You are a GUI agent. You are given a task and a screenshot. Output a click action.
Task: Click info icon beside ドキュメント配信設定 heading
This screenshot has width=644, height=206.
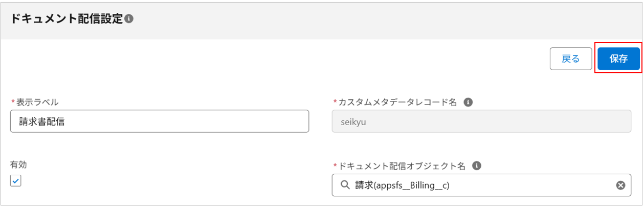(129, 19)
